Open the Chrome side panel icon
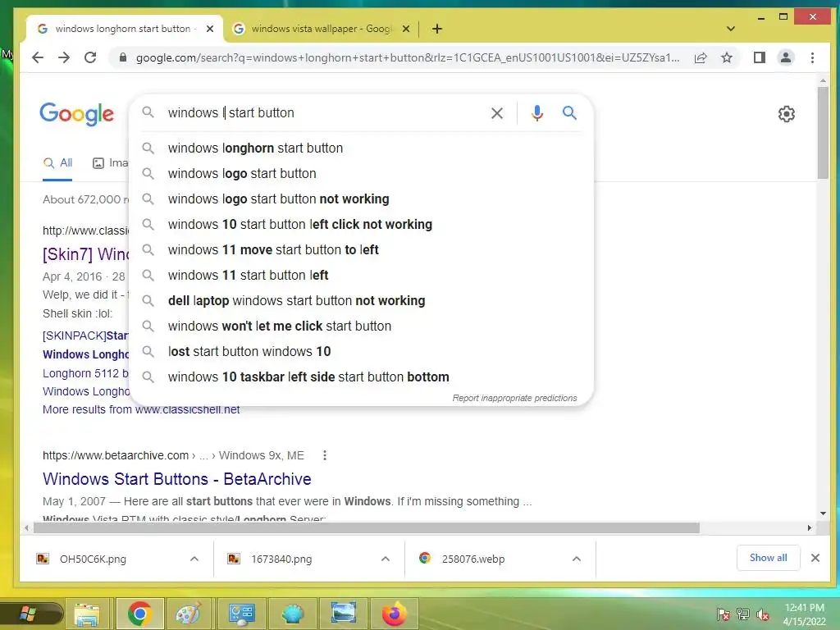Image resolution: width=840 pixels, height=630 pixels. (759, 57)
